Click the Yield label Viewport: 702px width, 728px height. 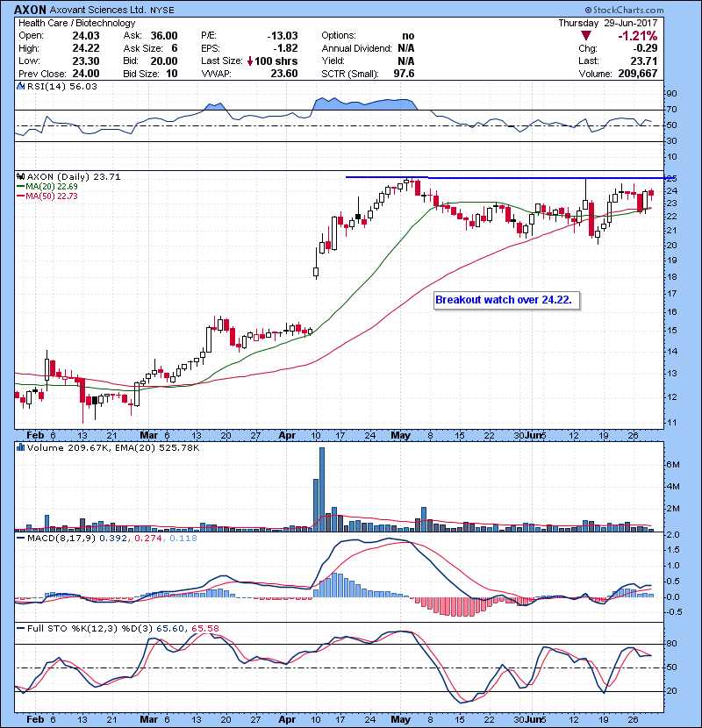(333, 61)
